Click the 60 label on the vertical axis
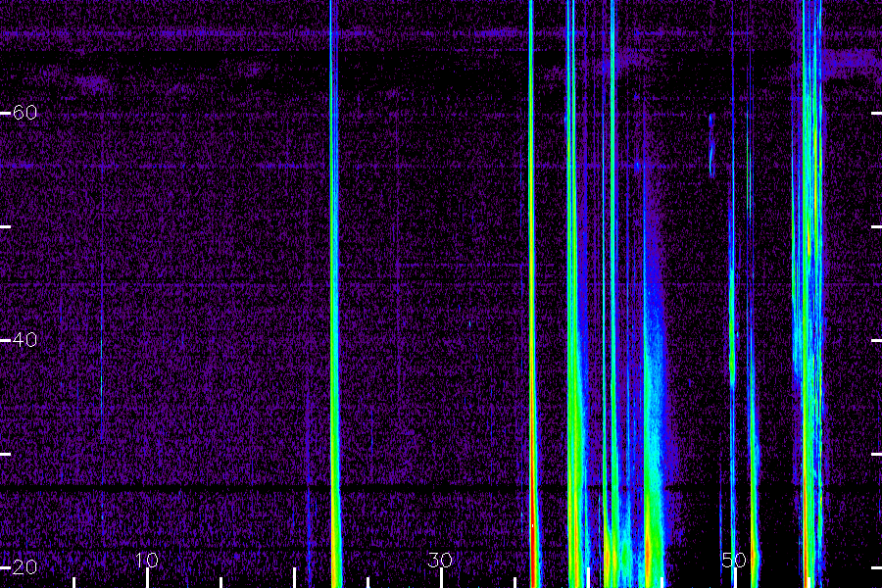Screen dimensions: 882x588 point(24,113)
